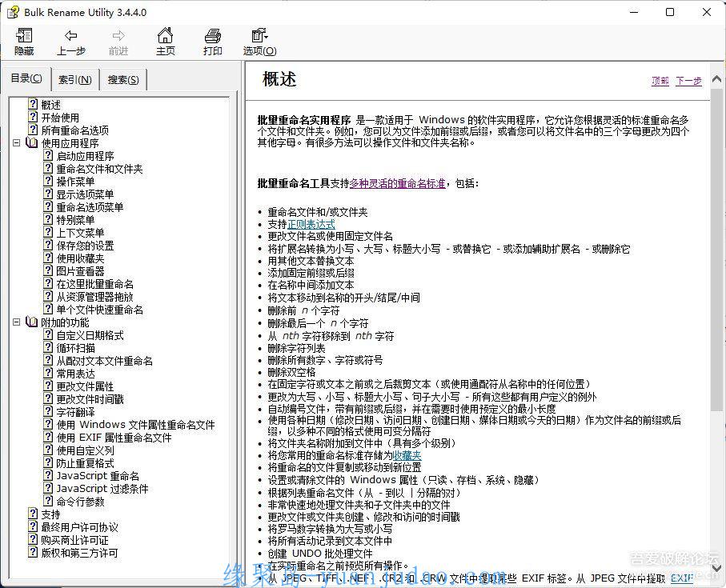
Task: Click the page icon beside 字符翻译
Action: pyautogui.click(x=48, y=412)
